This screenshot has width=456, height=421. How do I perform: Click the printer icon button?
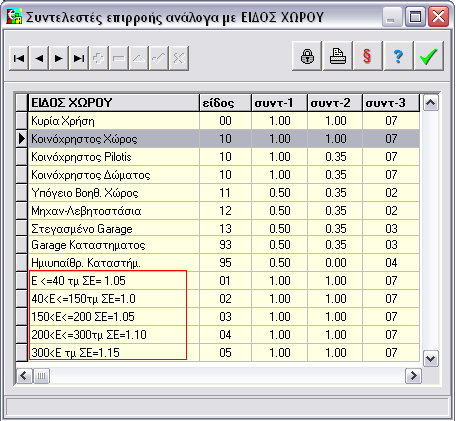coord(337,56)
